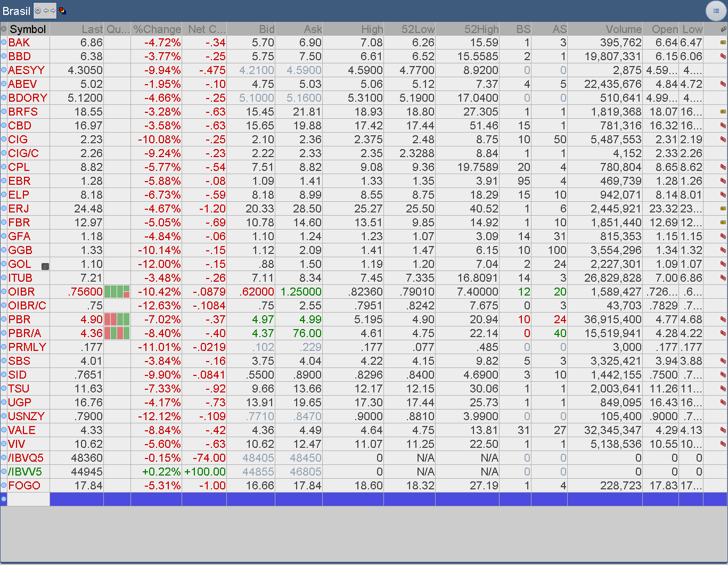The image size is (728, 565).
Task: Click the dark event icon beside GOL
Action: click(45, 266)
